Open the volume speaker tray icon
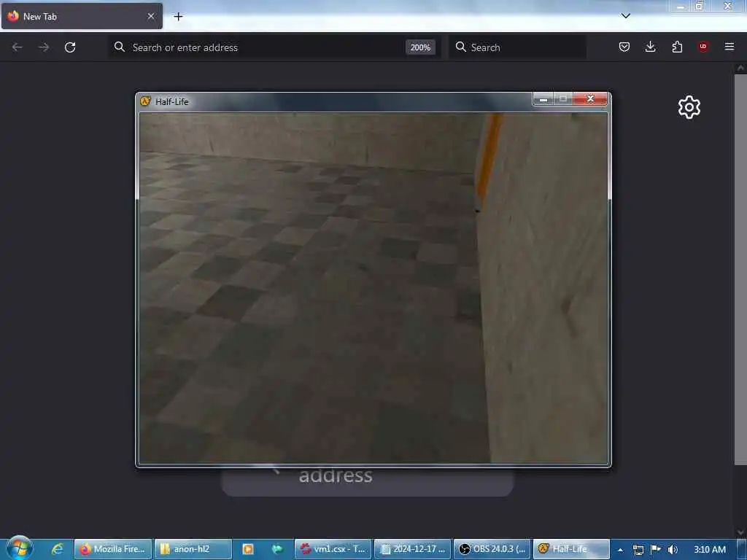The height and width of the screenshot is (560, 747). tap(673, 550)
